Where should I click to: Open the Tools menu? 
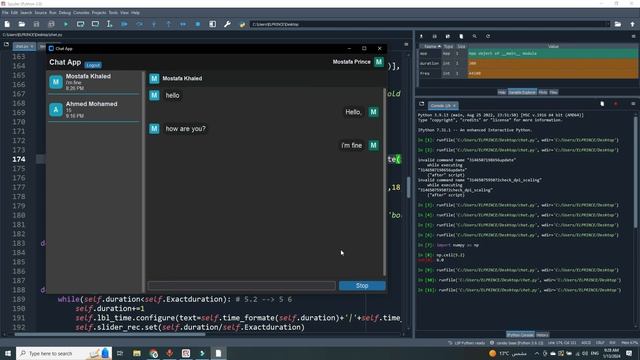pos(113,13)
